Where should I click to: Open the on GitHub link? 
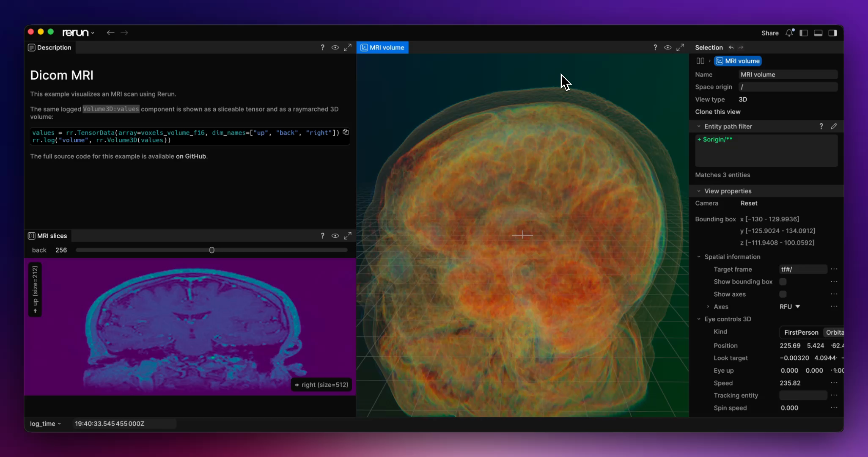[191, 156]
